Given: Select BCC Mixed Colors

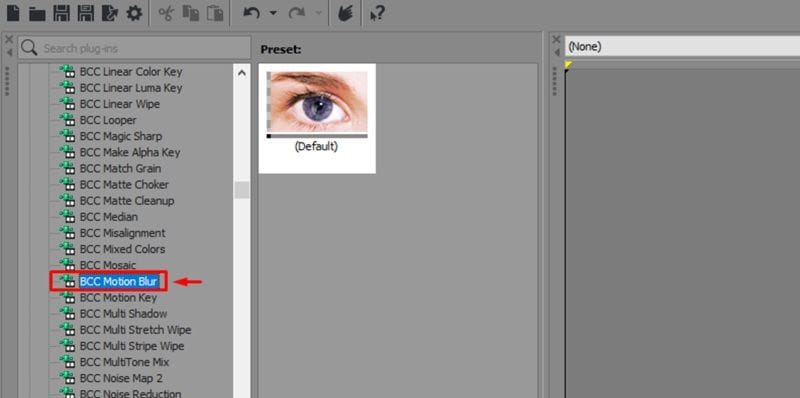Looking at the screenshot, I should tap(122, 250).
